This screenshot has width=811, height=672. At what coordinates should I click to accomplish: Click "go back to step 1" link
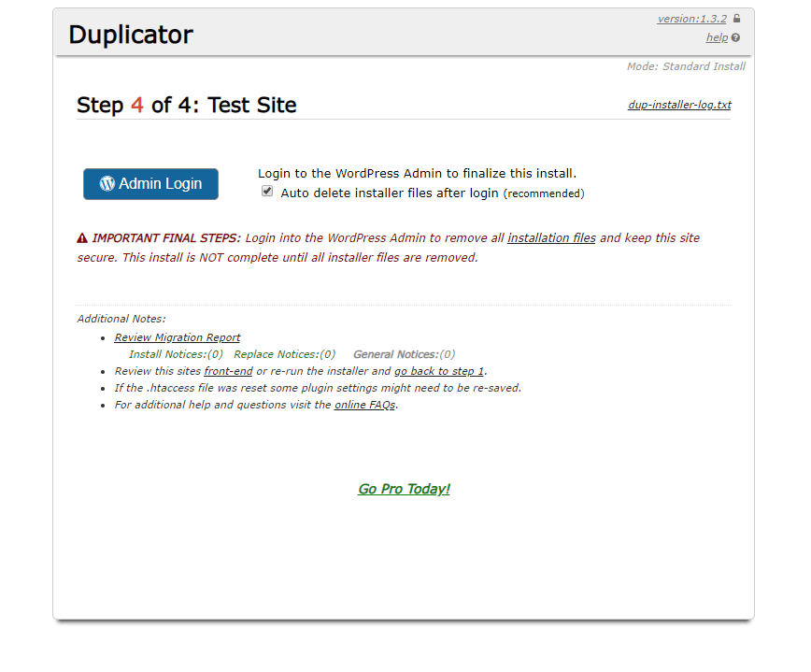click(x=438, y=371)
